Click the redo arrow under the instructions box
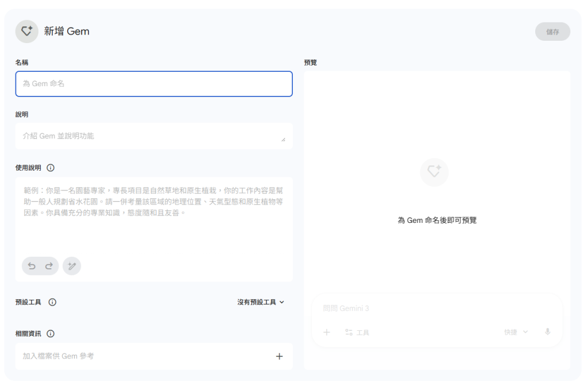Screen dimensions: 588x386 coord(49,266)
